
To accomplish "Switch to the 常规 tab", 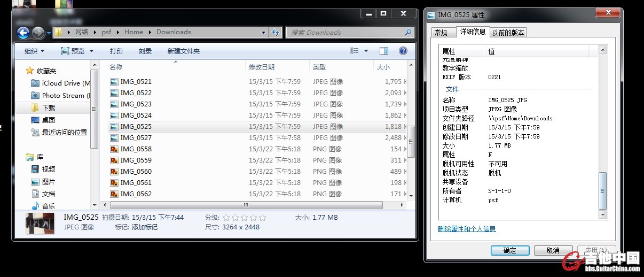I will (x=441, y=33).
